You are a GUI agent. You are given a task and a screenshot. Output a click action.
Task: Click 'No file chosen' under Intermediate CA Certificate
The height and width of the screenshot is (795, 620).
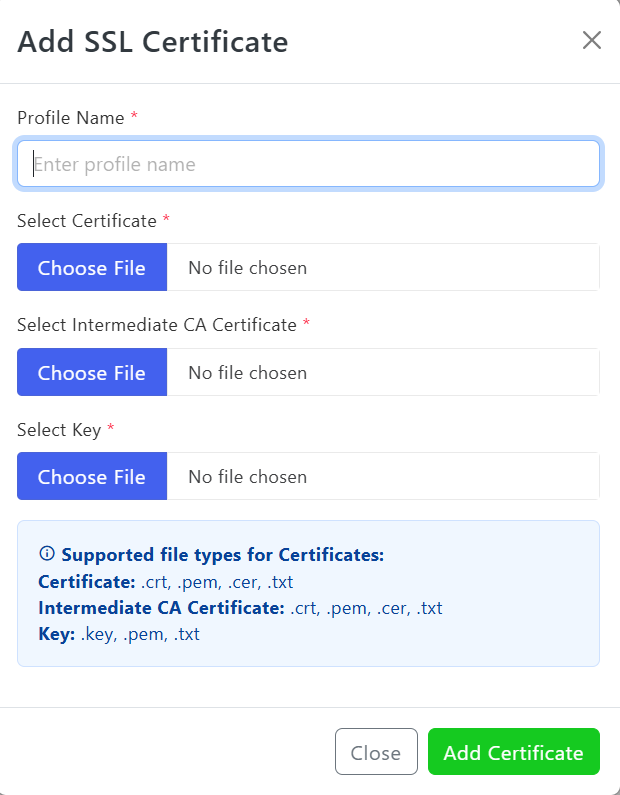point(247,373)
